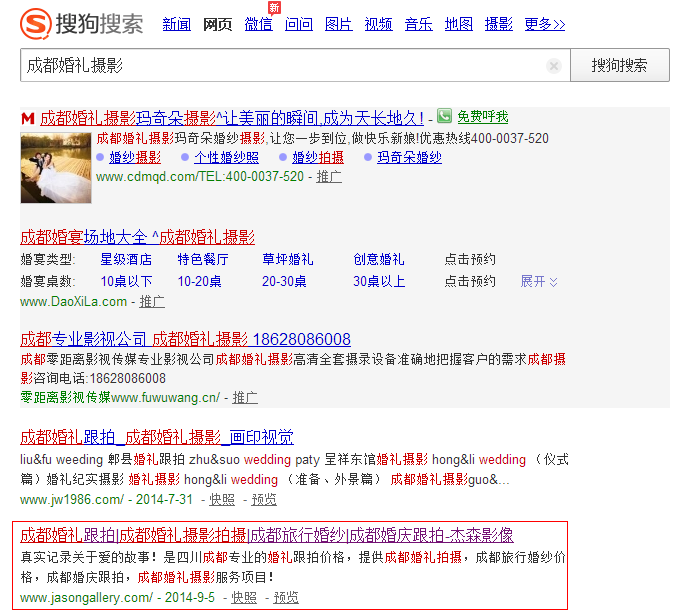This screenshot has height=615, width=675.
Task: Click the search input field
Action: coord(280,66)
